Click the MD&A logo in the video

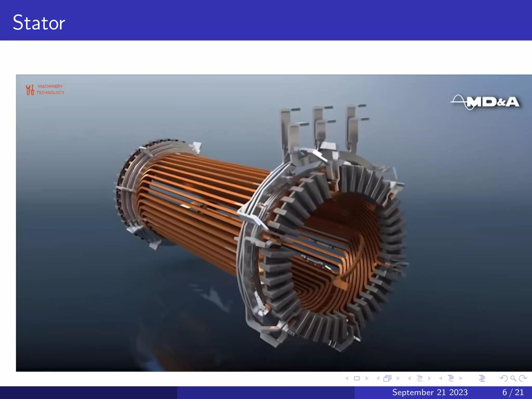[x=485, y=102]
